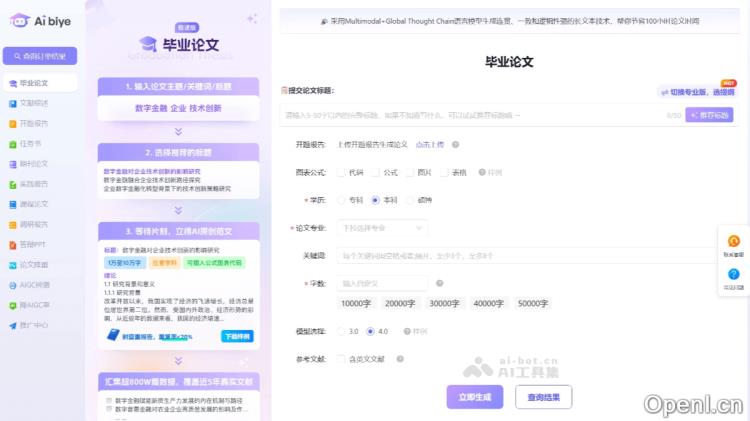The image size is (750, 421).
Task: Click the 点击上传 upload link
Action: [429, 144]
